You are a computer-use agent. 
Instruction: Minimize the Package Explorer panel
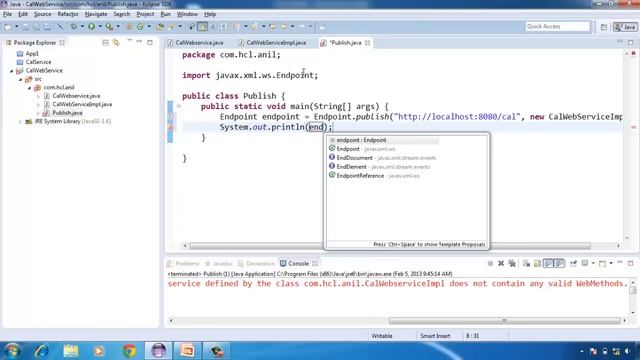click(x=139, y=42)
